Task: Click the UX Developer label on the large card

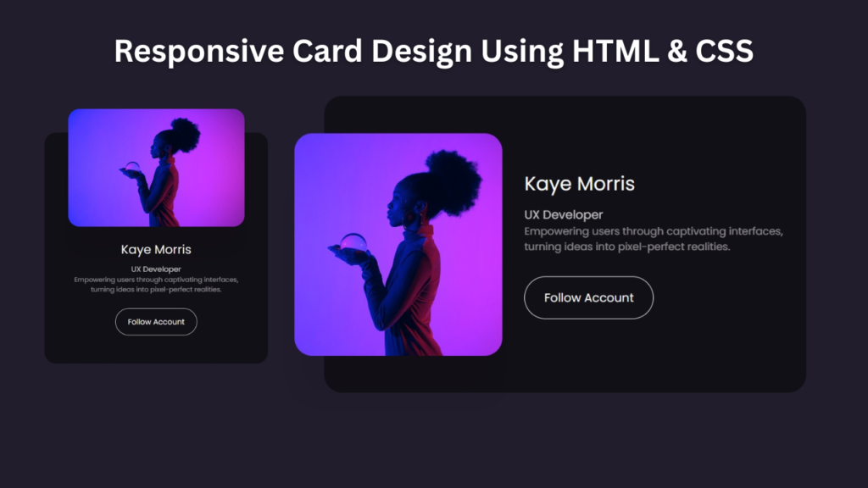Action: point(564,214)
